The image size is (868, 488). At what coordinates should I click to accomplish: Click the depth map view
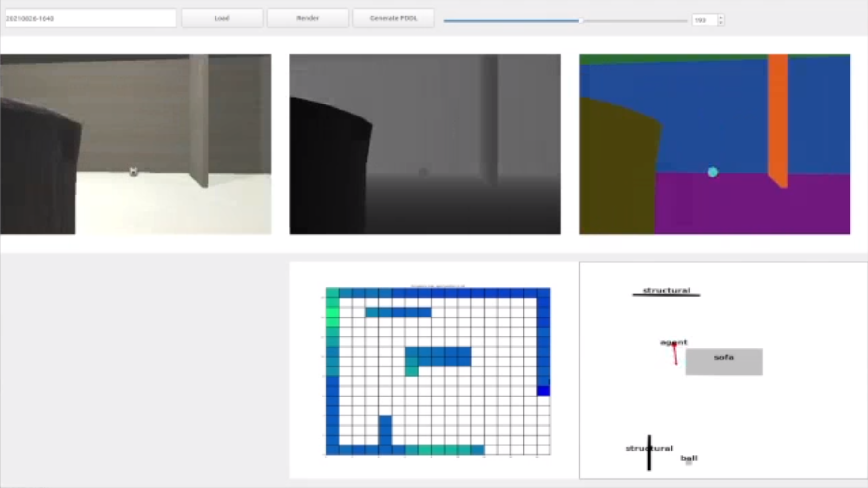tap(425, 143)
